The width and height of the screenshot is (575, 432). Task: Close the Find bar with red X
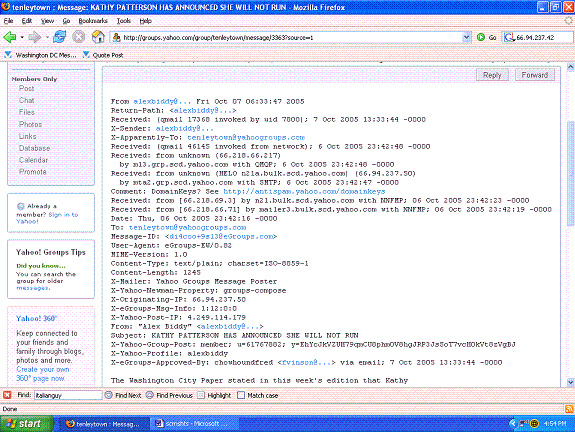tap(7, 395)
